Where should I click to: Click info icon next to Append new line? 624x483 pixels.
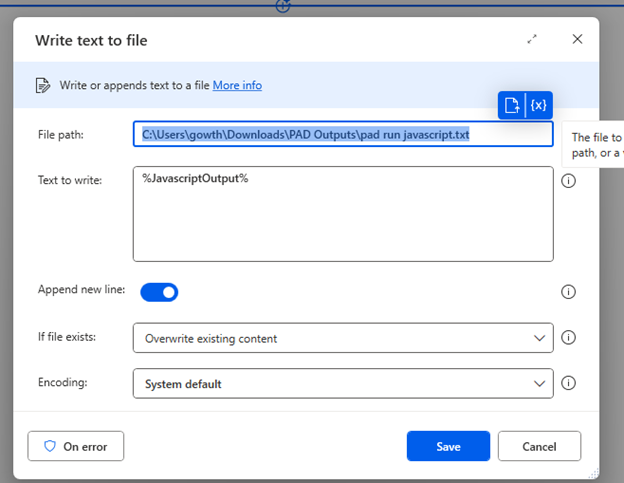point(568,292)
